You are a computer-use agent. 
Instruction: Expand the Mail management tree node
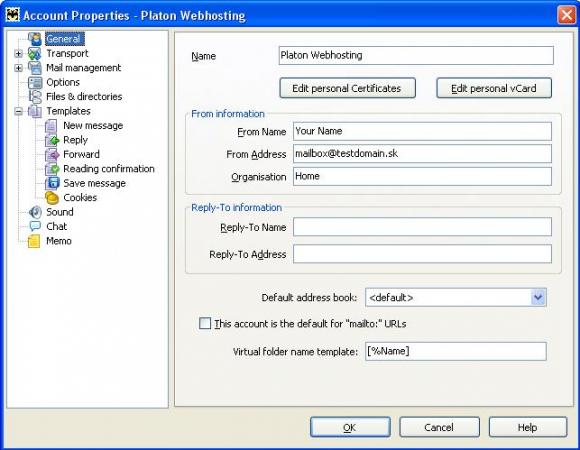click(18, 68)
